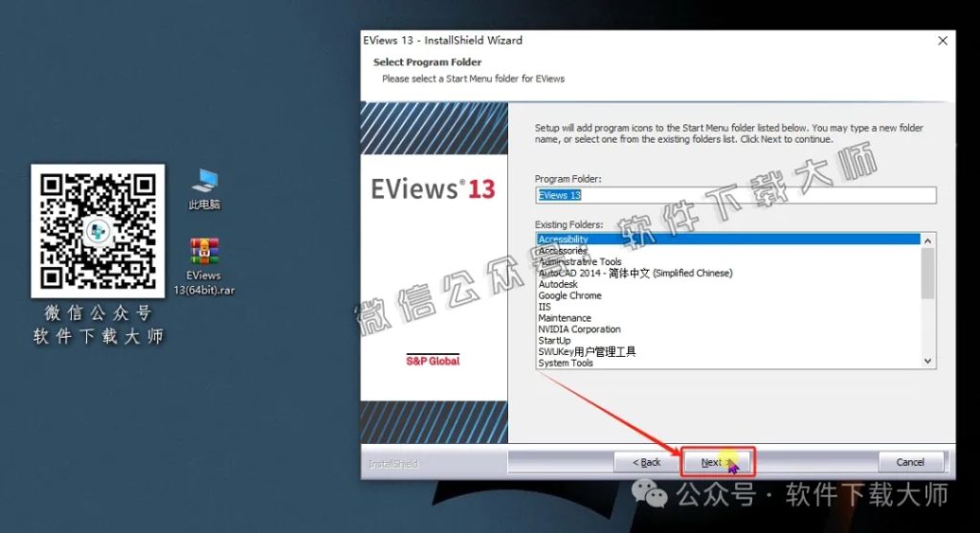The image size is (980, 533).
Task: Cancel the EViews 13 installation
Action: coord(911,462)
